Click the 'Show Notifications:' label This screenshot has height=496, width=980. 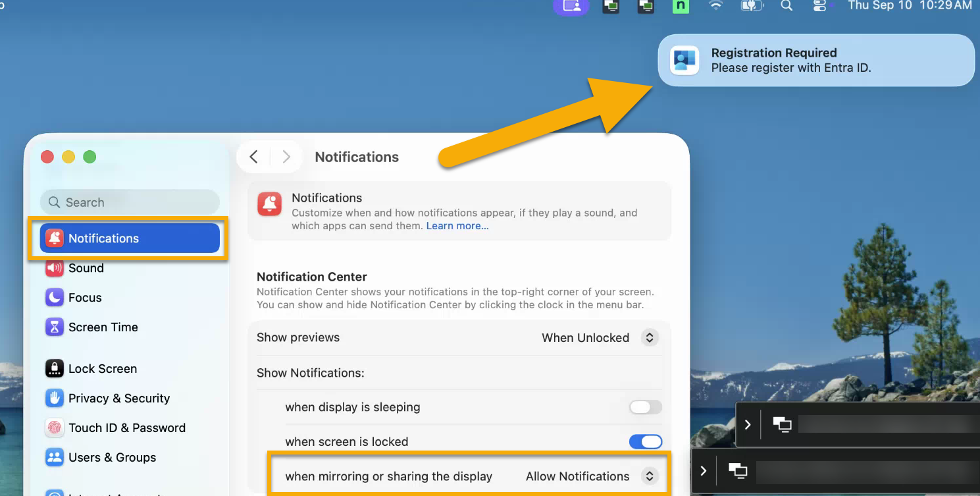[x=311, y=373]
